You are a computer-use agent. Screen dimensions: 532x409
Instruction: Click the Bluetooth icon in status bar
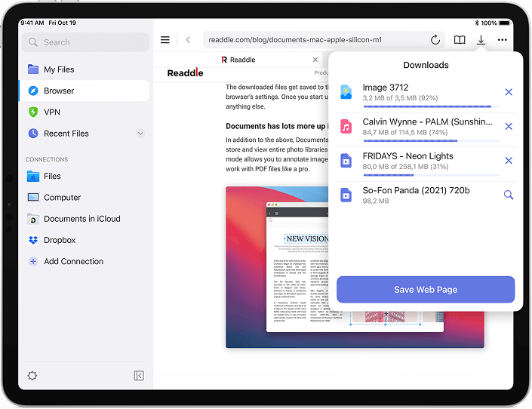point(477,23)
